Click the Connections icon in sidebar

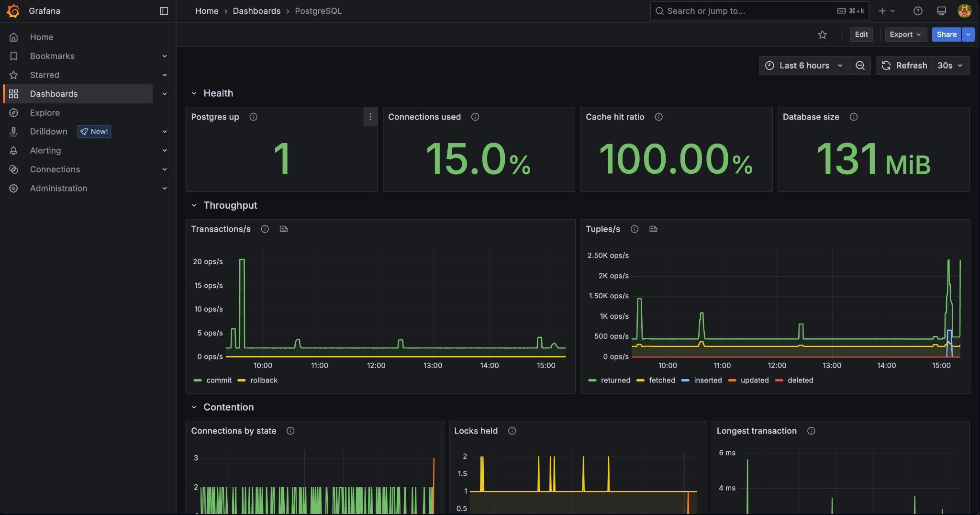(14, 169)
